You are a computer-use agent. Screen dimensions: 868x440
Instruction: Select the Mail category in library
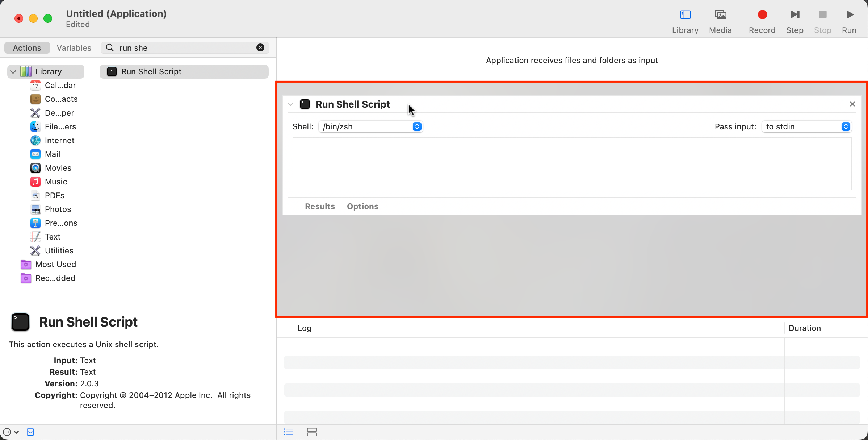53,154
